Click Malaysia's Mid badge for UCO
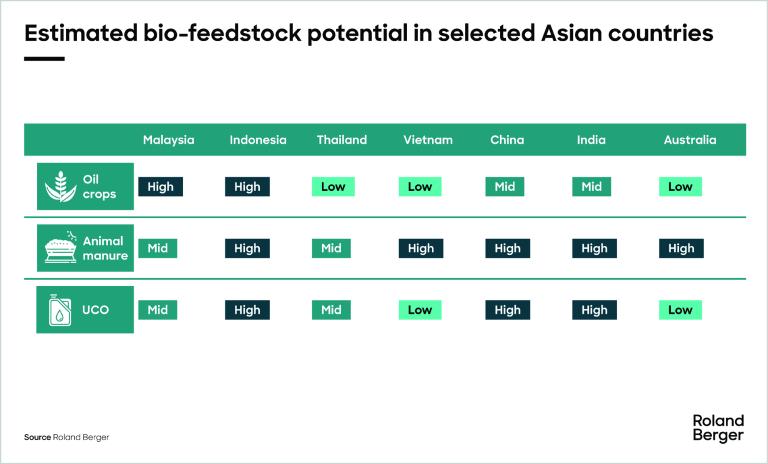768x464 pixels. (157, 310)
